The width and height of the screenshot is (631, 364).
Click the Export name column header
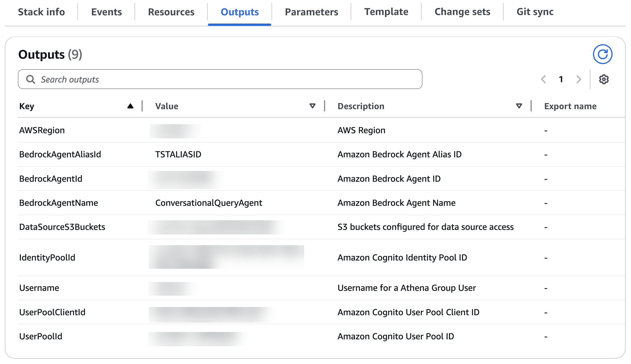[570, 106]
